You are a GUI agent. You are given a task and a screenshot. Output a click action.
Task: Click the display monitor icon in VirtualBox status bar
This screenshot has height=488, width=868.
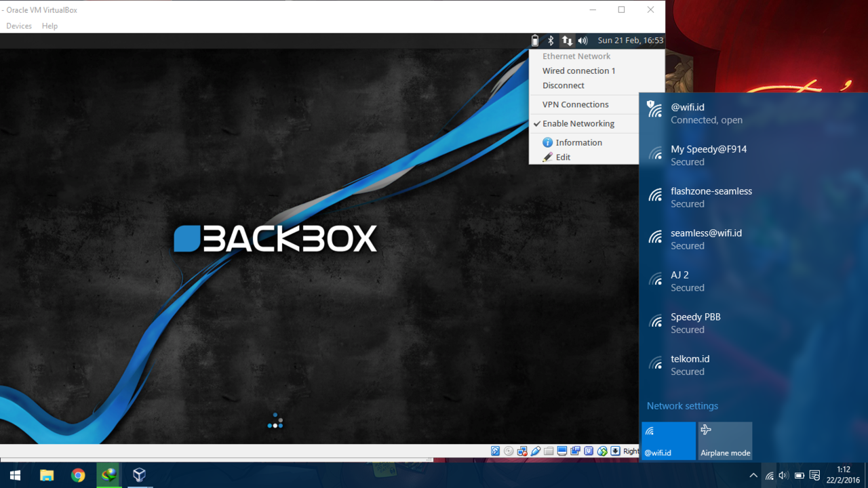point(562,451)
